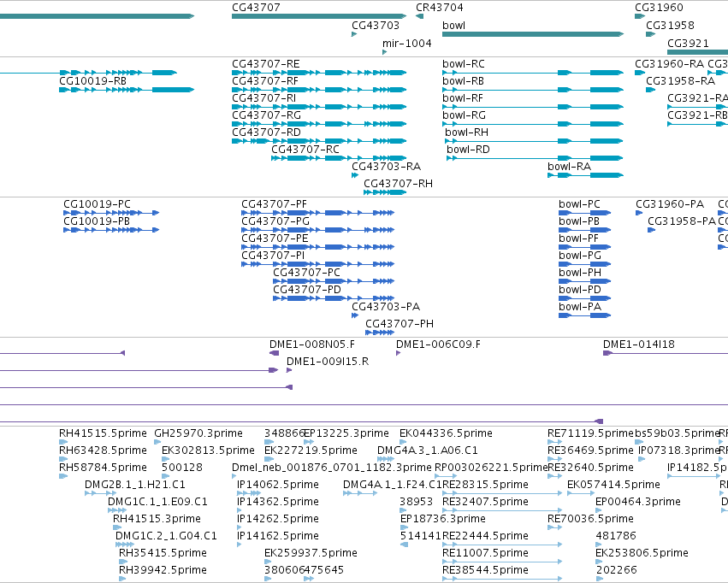Click the CG31960 gene glyph
728x583 pixels.
[640, 16]
